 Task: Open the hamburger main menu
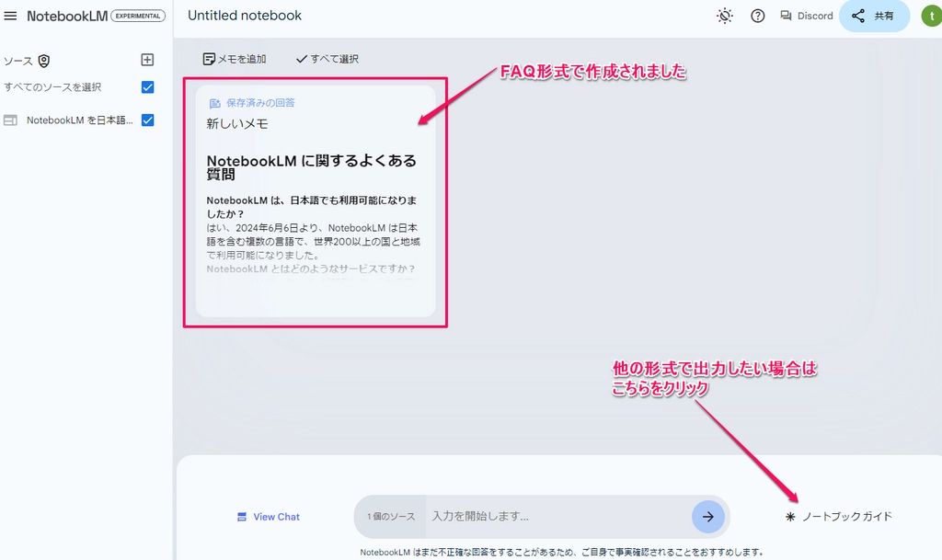[10, 16]
